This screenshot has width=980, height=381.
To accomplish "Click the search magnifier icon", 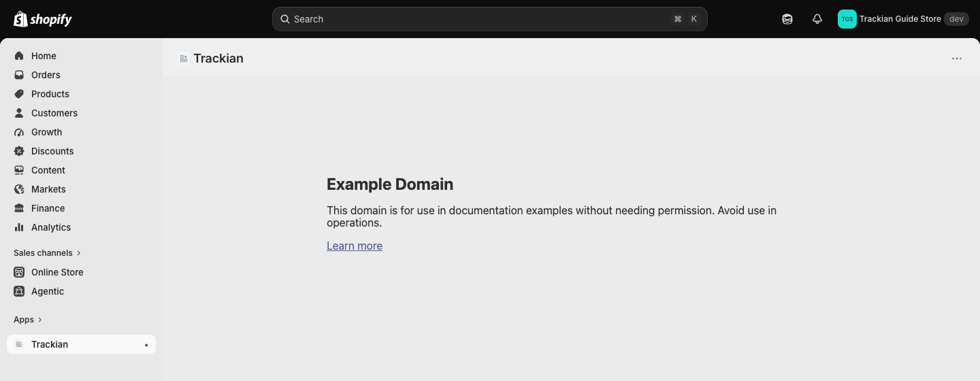I will click(285, 19).
